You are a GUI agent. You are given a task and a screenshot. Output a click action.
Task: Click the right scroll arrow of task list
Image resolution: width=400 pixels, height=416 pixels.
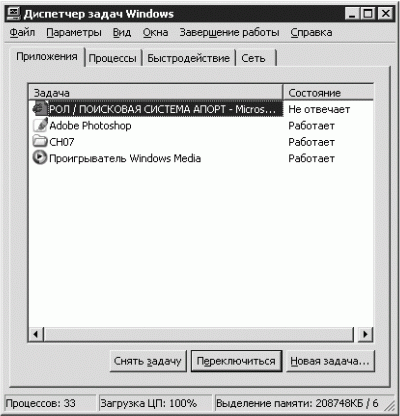[x=365, y=334]
